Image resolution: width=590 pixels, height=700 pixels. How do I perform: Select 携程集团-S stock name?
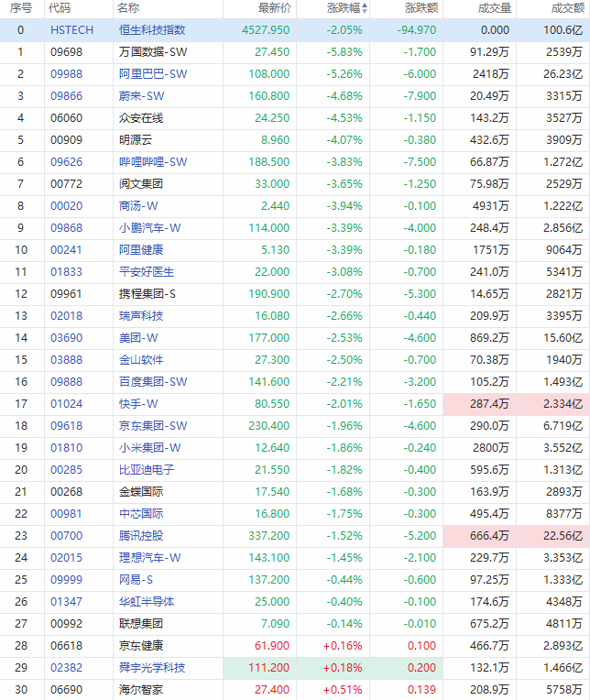coord(147,294)
